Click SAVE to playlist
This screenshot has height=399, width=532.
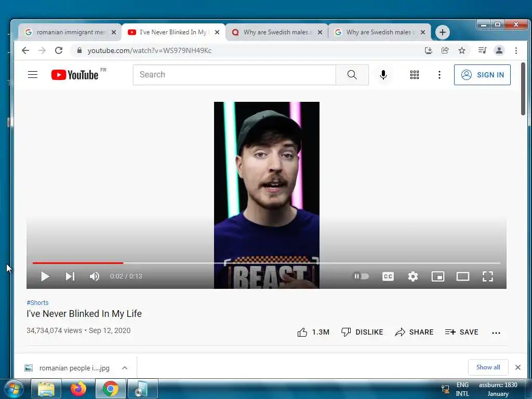click(461, 332)
